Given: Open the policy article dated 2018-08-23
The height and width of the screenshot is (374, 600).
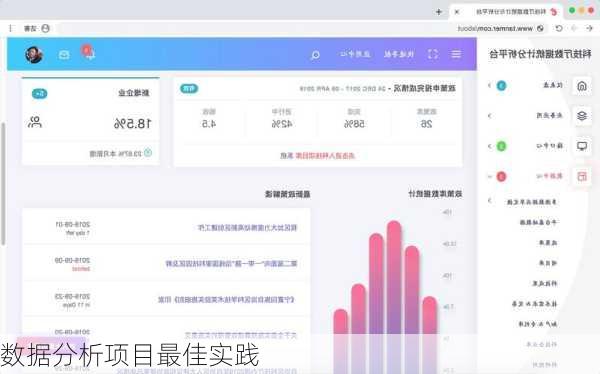Looking at the screenshot, I should (x=227, y=299).
